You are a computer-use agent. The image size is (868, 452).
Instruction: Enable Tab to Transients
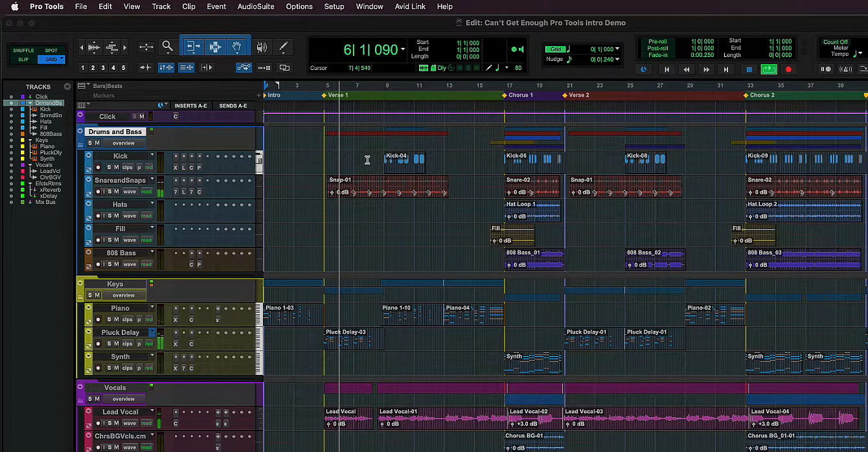point(146,67)
